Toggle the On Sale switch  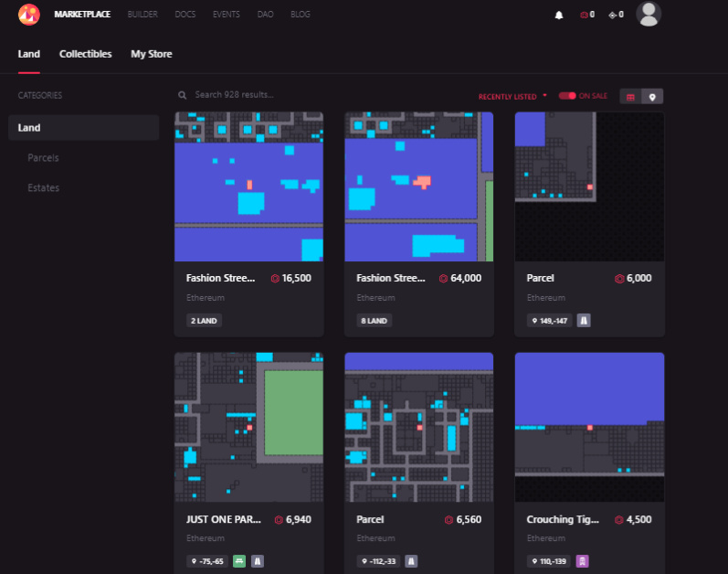(567, 96)
